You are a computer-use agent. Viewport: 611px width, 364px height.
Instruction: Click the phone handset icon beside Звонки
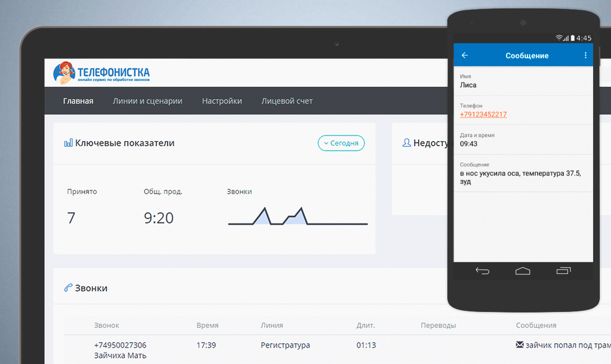(x=68, y=288)
